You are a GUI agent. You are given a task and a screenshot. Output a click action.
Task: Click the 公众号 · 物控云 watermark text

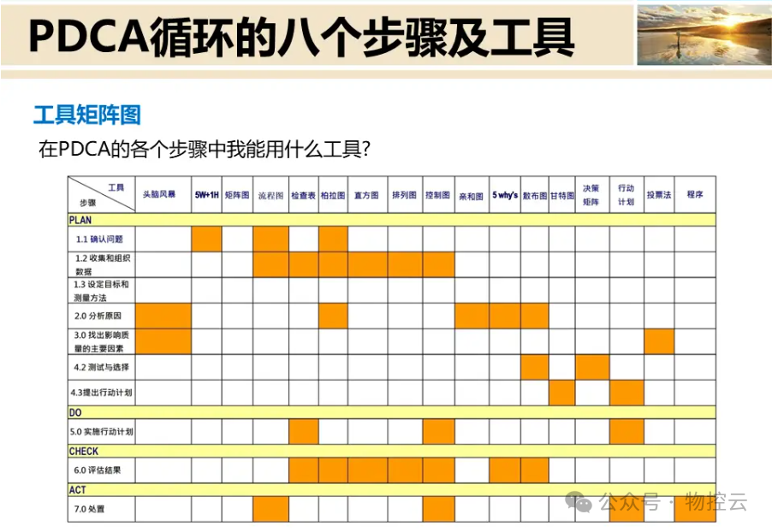click(673, 503)
